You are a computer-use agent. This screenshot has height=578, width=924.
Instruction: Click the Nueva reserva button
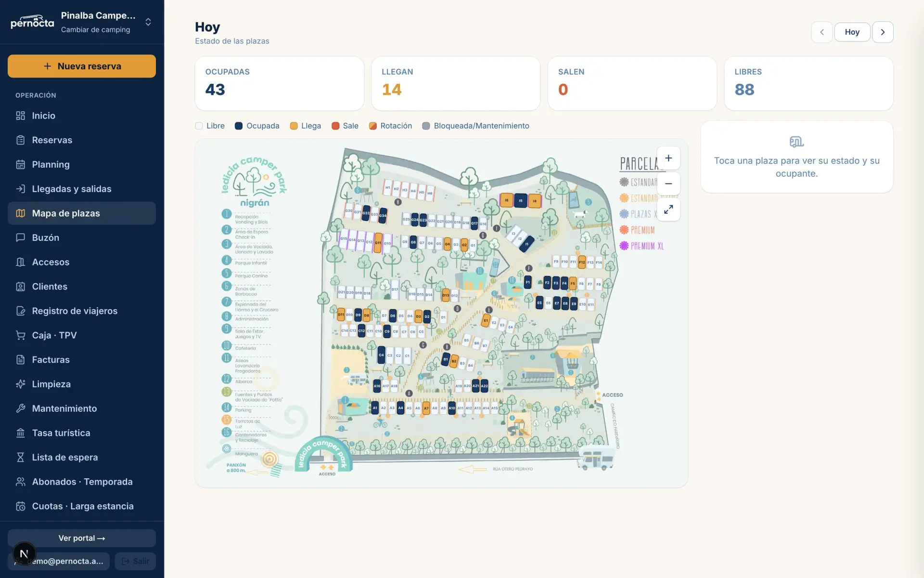(82, 66)
